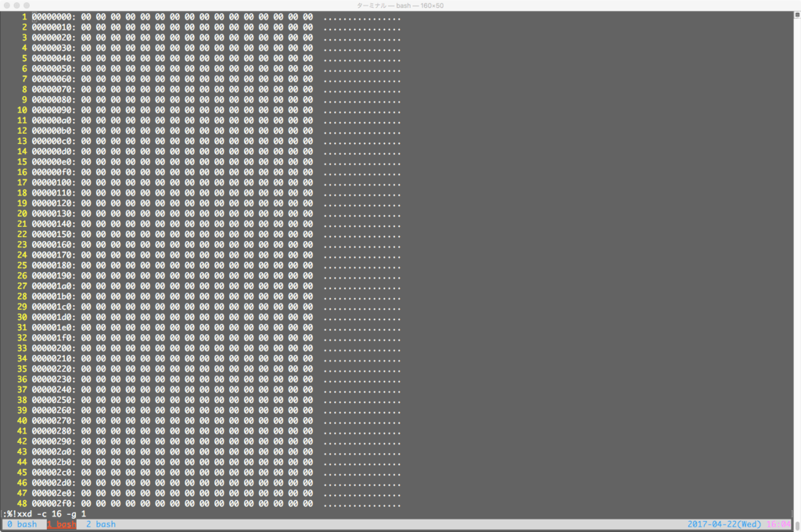Click offset 00000030: on line 4
This screenshot has height=532, width=801.
coord(54,48)
